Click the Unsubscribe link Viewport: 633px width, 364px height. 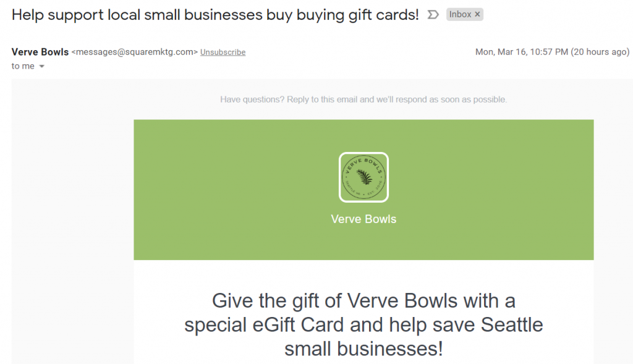pos(223,53)
